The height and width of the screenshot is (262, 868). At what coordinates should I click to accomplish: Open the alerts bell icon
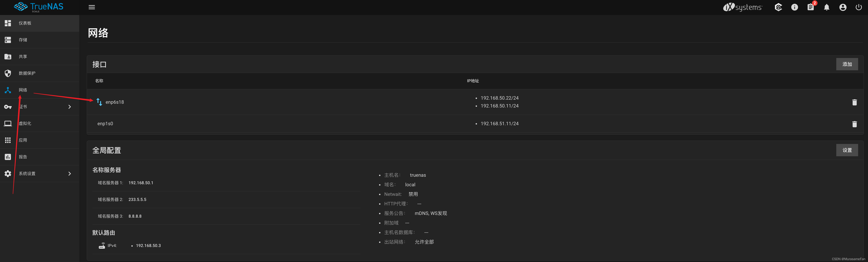(x=827, y=7)
